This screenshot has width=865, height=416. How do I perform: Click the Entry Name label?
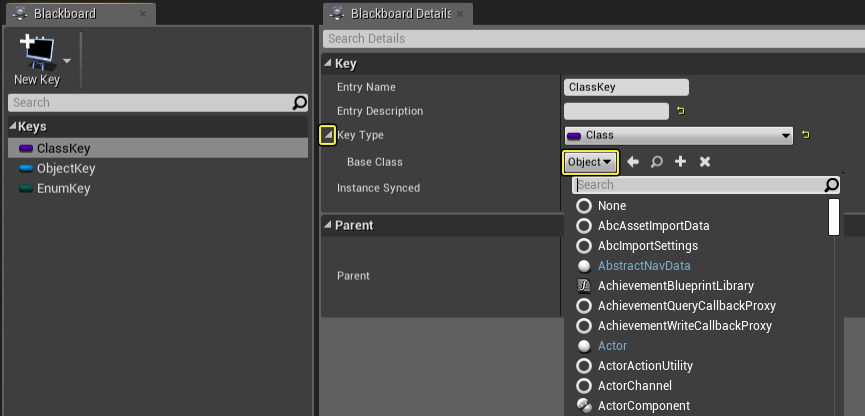(x=366, y=87)
